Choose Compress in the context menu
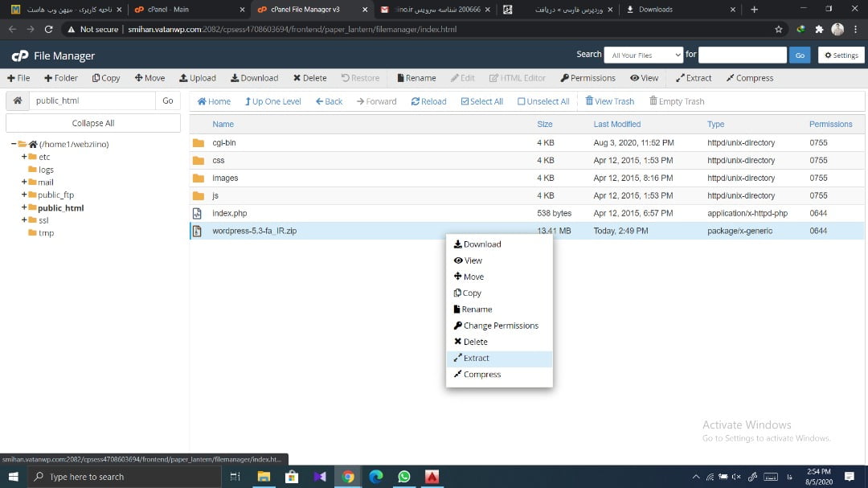868x488 pixels. (x=499, y=375)
